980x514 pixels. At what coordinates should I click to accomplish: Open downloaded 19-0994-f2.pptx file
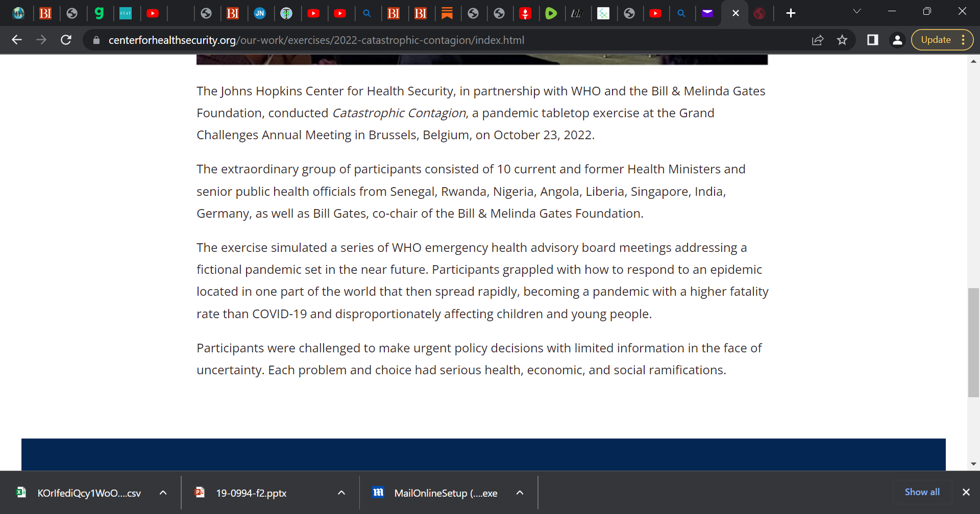(252, 493)
